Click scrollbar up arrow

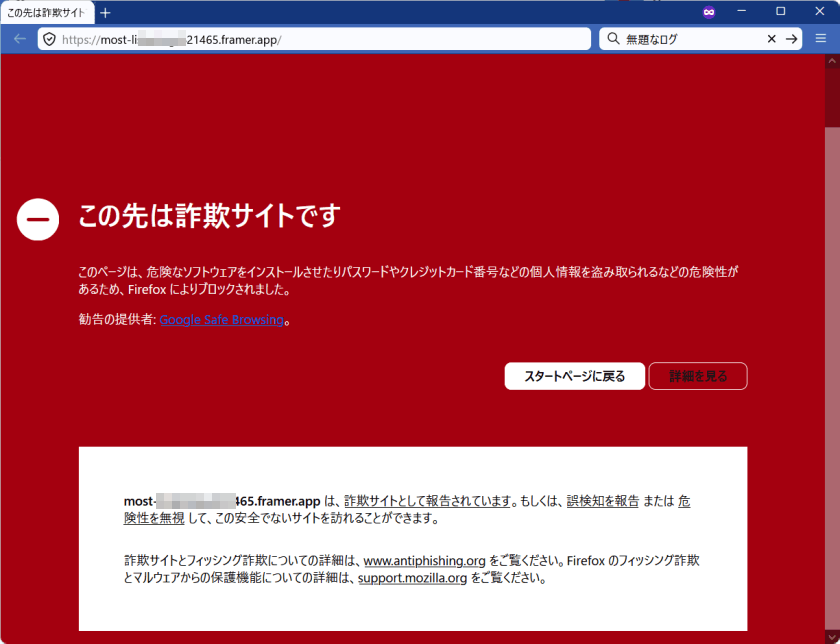[832, 61]
